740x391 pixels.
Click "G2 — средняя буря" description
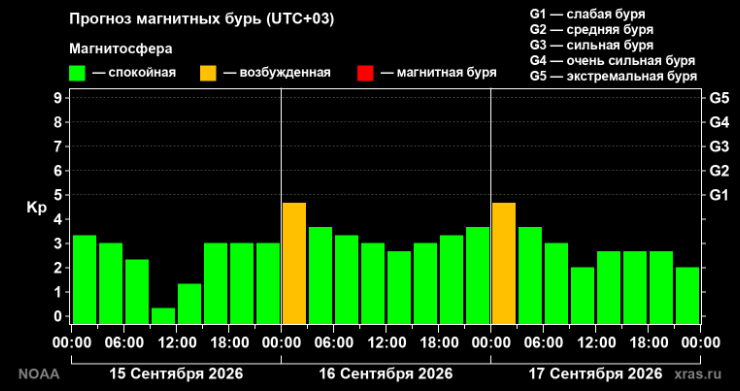point(592,30)
